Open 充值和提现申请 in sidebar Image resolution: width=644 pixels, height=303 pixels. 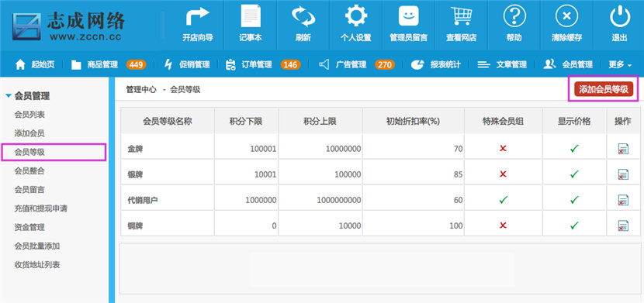click(40, 208)
